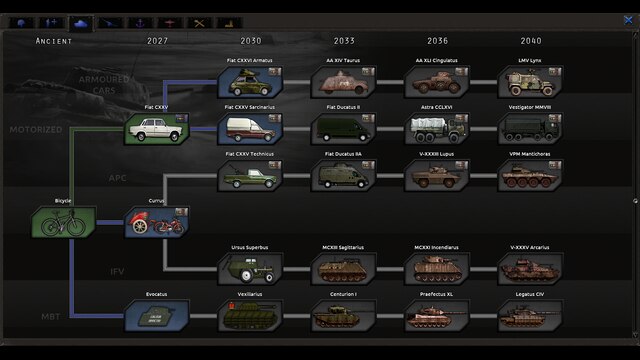Click the 2040 year heading

531,41
